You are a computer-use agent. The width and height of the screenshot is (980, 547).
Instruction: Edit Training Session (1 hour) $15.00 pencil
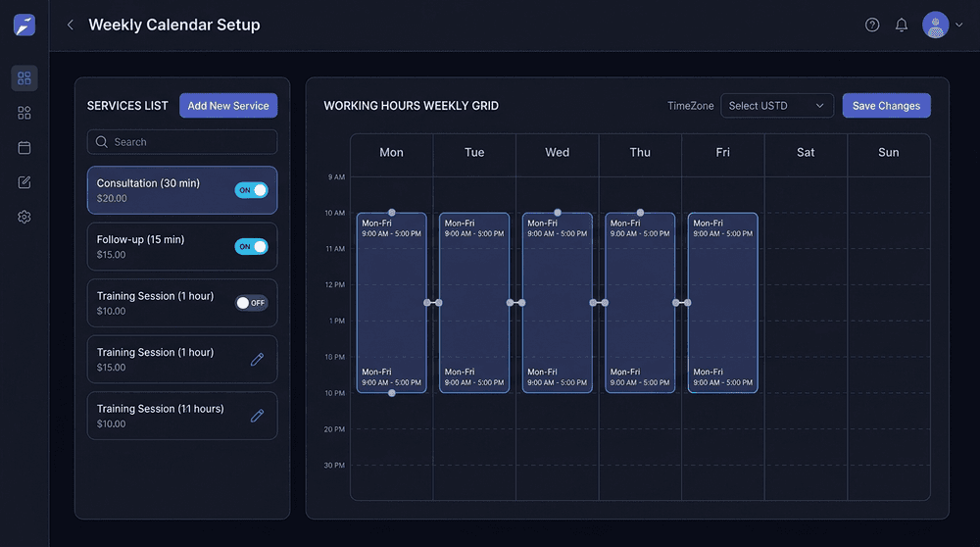(257, 359)
